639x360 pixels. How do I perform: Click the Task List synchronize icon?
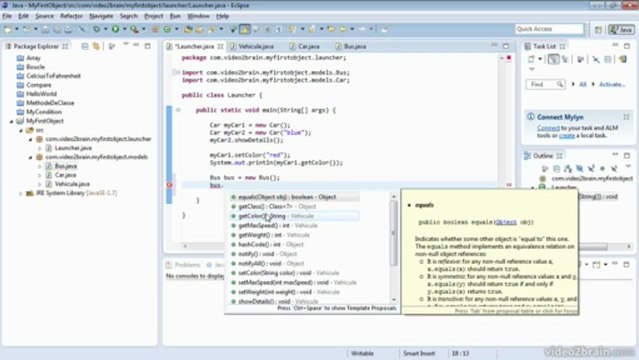(x=622, y=59)
